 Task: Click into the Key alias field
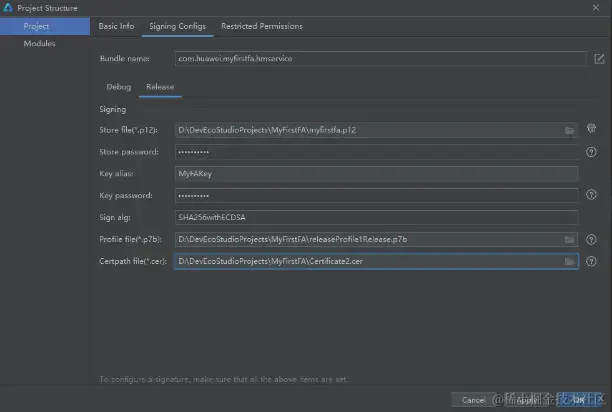pyautogui.click(x=376, y=174)
